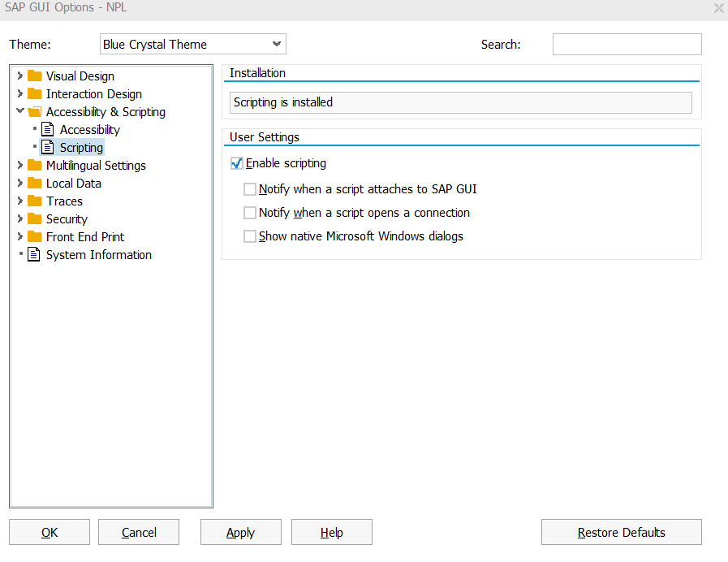
Task: Select the Multilingual Settings tree label
Action: click(x=96, y=166)
